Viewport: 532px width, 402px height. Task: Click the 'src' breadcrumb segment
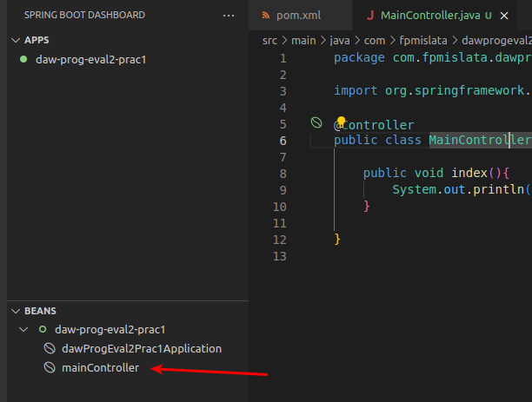point(270,39)
